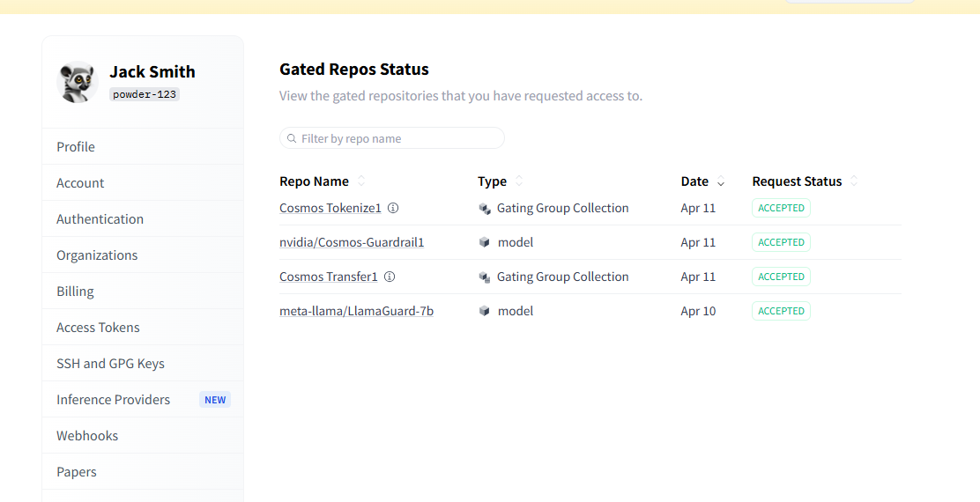Open the Profile settings page

[x=143, y=147]
